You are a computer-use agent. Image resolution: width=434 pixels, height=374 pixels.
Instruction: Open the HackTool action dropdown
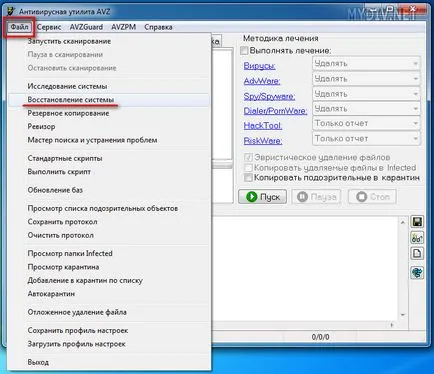pyautogui.click(x=366, y=124)
